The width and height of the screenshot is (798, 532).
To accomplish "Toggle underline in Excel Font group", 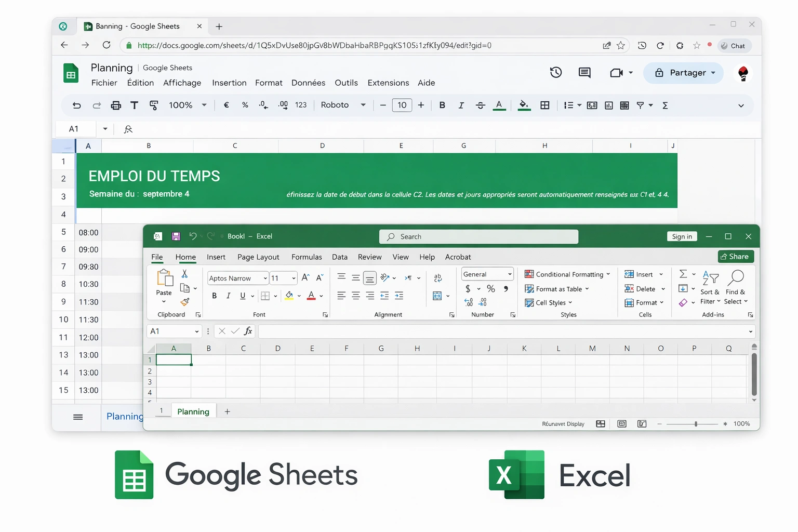I will pos(242,296).
